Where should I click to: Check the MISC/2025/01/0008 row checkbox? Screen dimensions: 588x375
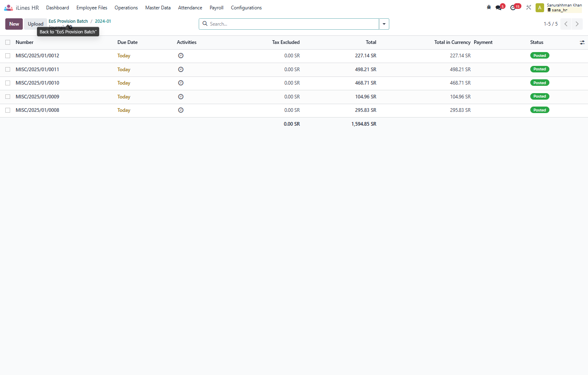pyautogui.click(x=8, y=110)
